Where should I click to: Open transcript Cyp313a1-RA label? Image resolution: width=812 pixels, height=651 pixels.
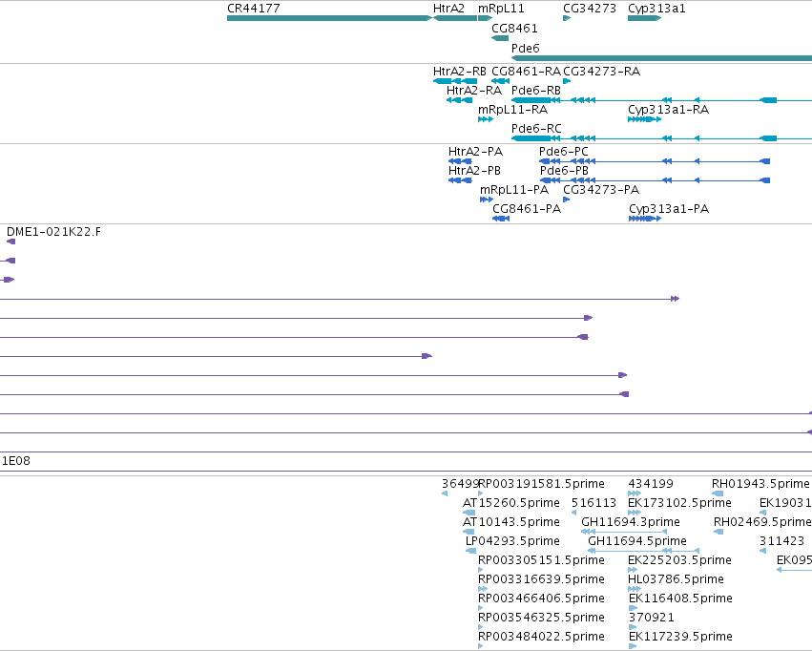(x=669, y=109)
